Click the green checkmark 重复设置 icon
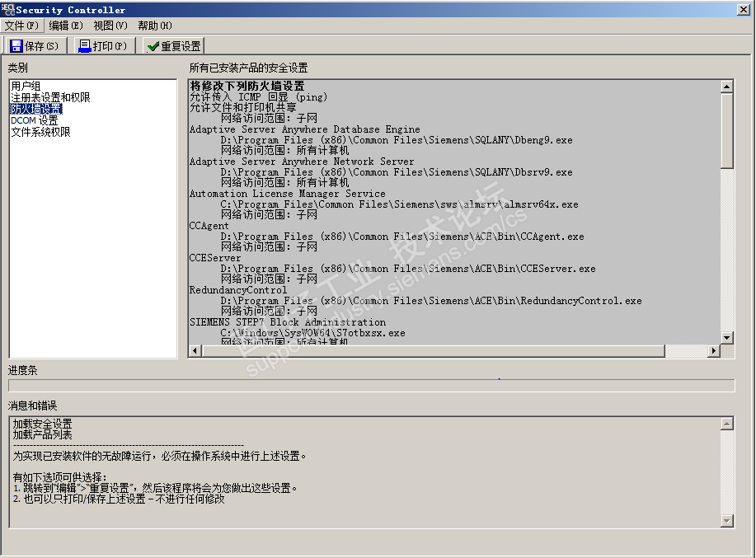The width and height of the screenshot is (756, 558). tap(153, 46)
